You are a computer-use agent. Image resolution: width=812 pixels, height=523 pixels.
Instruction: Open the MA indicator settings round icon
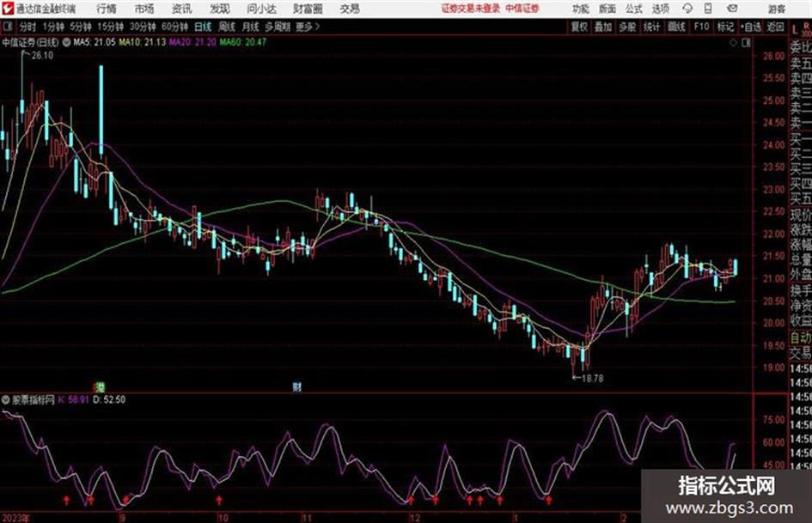pos(66,42)
